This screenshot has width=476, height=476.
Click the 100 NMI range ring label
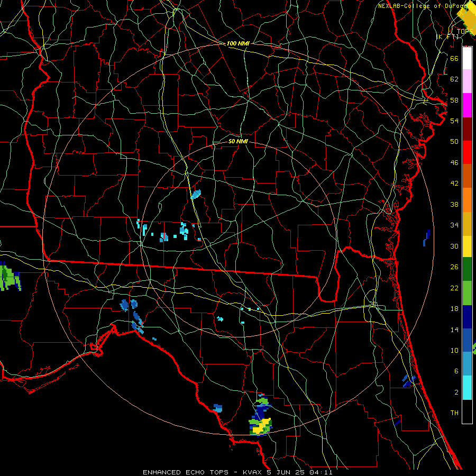click(238, 44)
